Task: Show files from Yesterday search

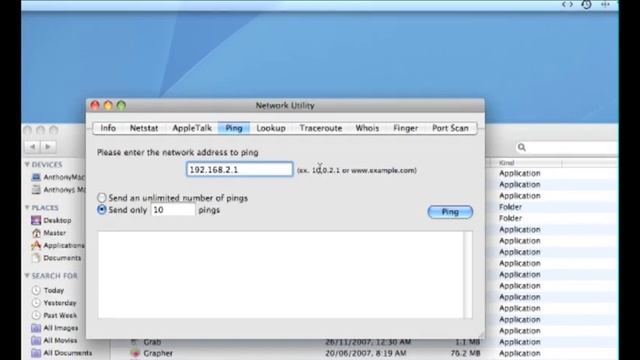Action: (x=54, y=303)
